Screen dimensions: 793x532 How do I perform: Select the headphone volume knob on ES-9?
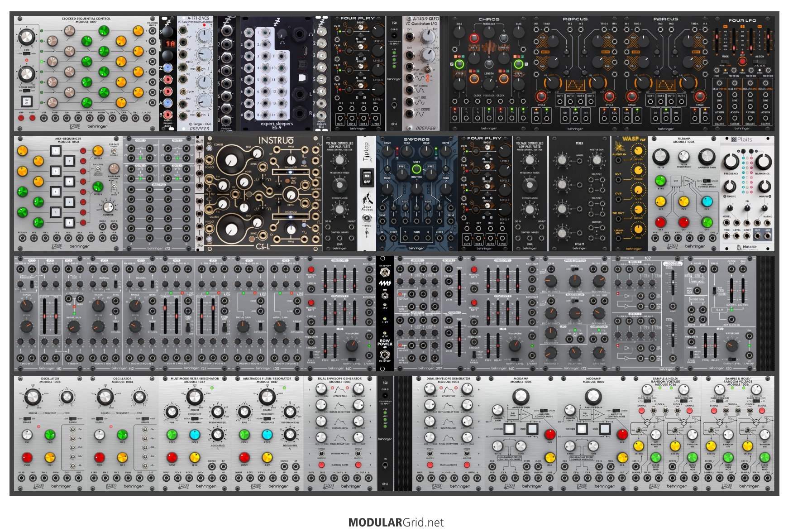(283, 34)
